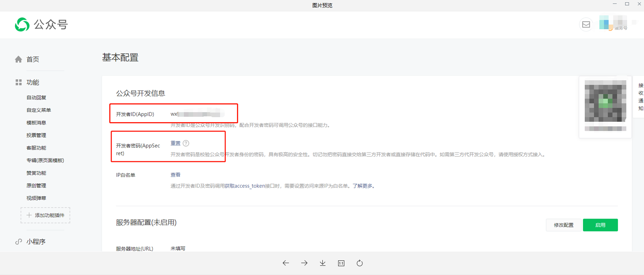Screen dimensions: 644x275
Task: Click the 重置 link for AppSecret
Action: [x=175, y=143]
